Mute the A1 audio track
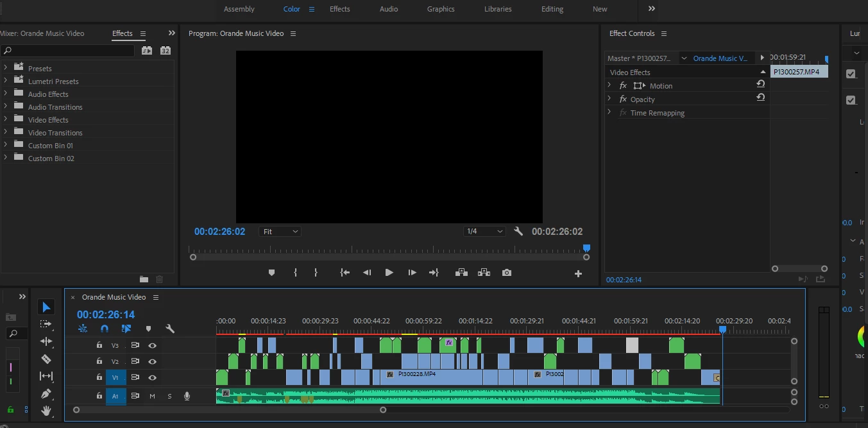This screenshot has width=868, height=428. point(152,396)
